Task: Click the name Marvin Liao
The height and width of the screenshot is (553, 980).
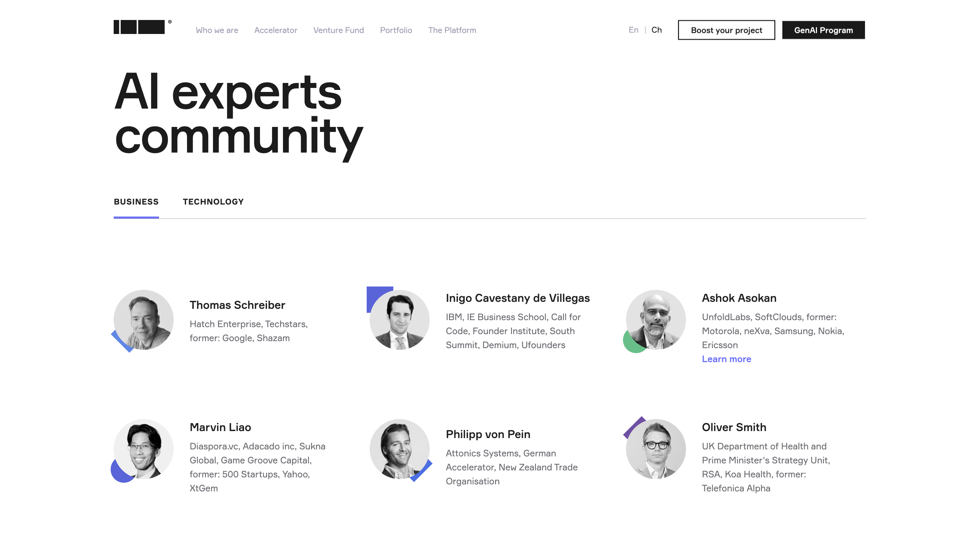Action: pos(220,427)
